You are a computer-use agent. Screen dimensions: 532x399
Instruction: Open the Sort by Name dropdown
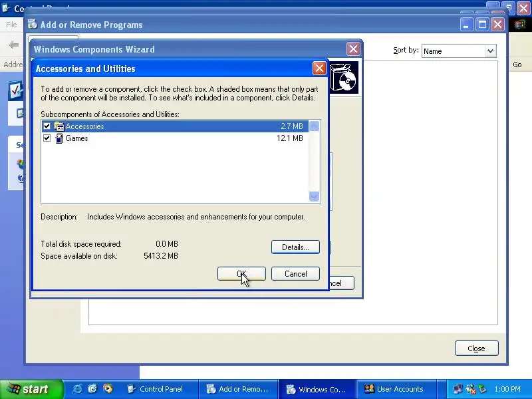point(490,51)
